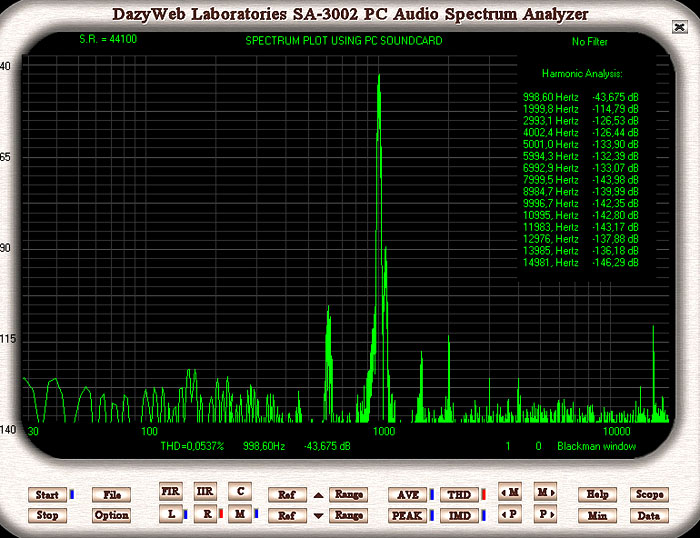This screenshot has width=700, height=538.
Task: Open the Scope view
Action: (649, 494)
